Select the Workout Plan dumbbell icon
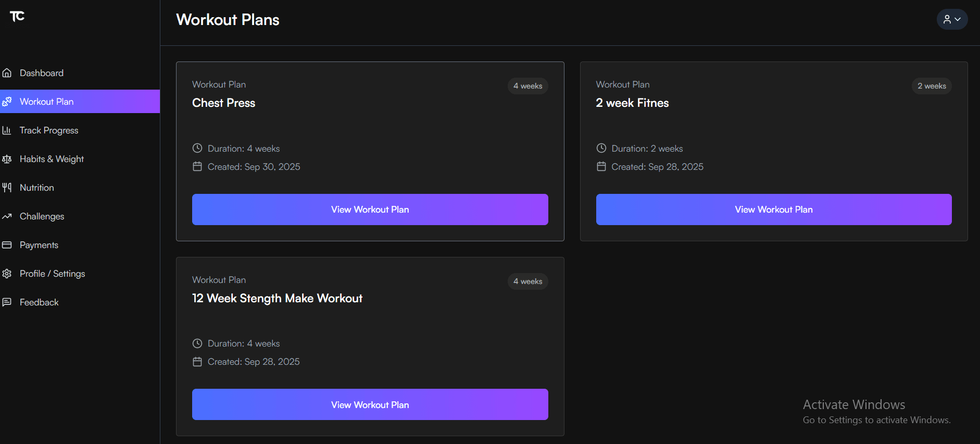This screenshot has height=444, width=980. tap(7, 101)
